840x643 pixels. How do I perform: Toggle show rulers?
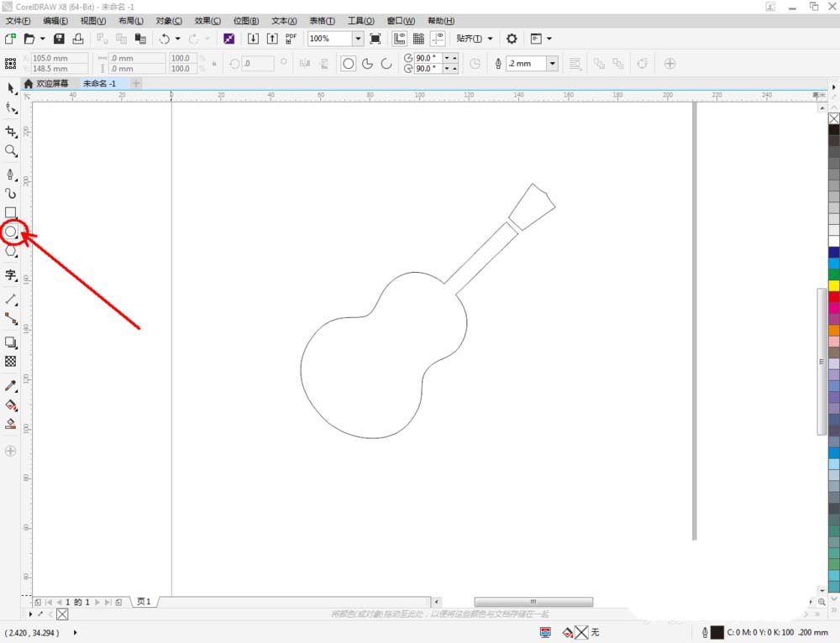(x=400, y=39)
